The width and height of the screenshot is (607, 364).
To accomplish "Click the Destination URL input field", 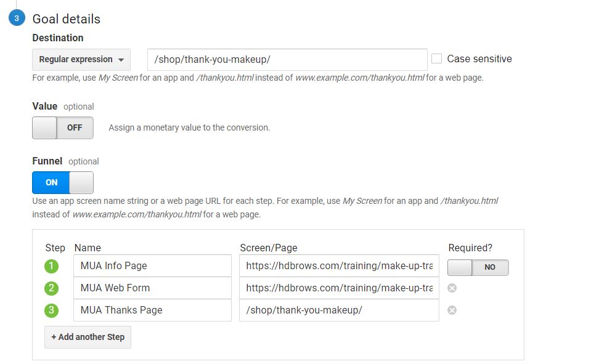I will (287, 60).
